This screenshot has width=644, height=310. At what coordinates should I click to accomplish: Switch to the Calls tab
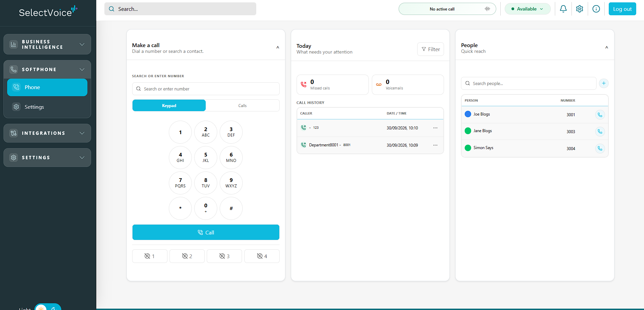[x=242, y=105]
